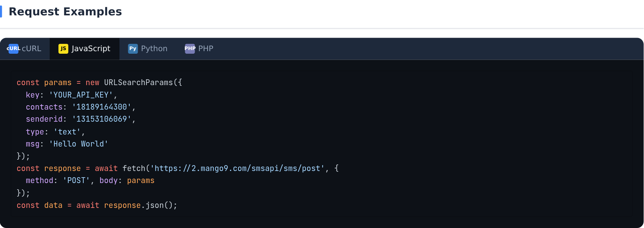Click response.json() in the last line
This screenshot has height=228, width=644.
click(x=138, y=205)
